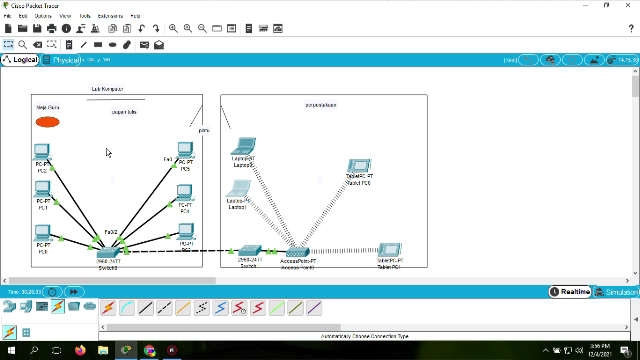Choose the Multiuser Connection cloud category

click(90, 306)
